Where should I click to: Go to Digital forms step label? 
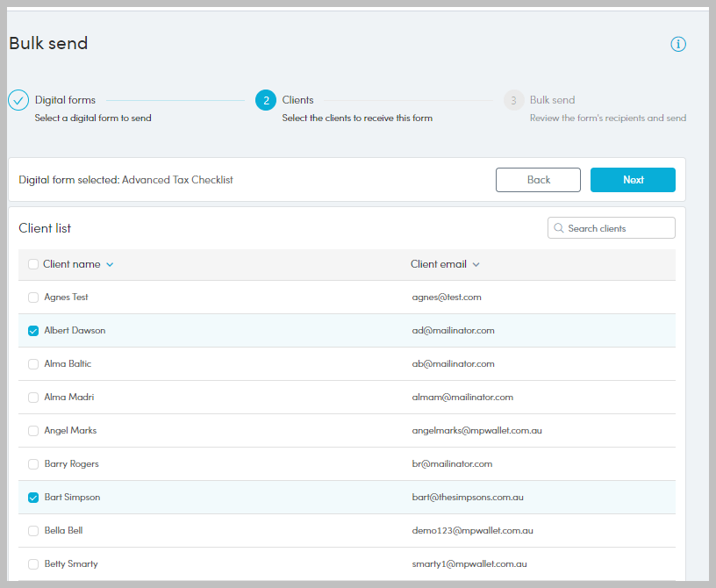pos(65,100)
